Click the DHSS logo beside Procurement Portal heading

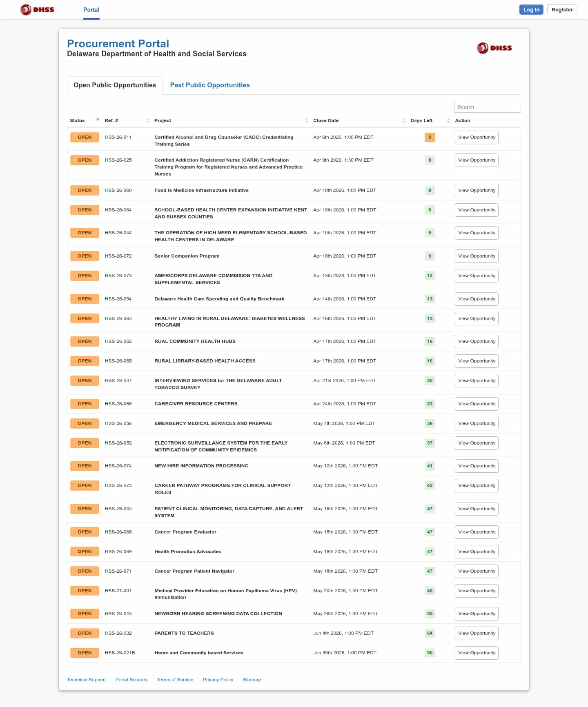(x=494, y=48)
